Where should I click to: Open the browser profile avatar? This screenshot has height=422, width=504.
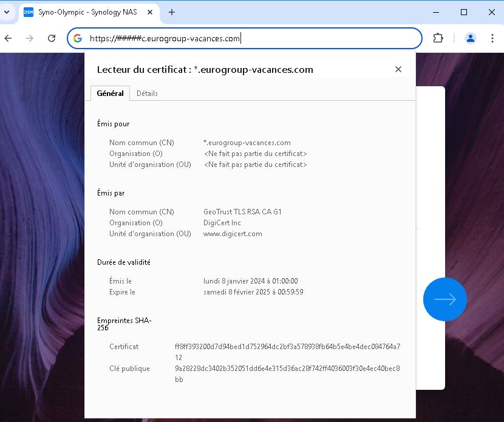pos(470,38)
